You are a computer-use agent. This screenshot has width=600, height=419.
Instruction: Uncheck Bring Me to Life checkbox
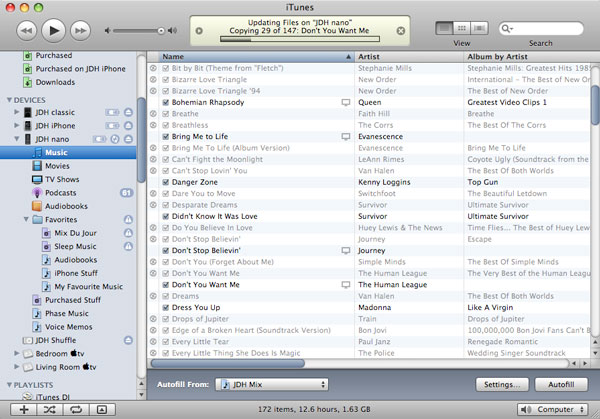click(166, 137)
